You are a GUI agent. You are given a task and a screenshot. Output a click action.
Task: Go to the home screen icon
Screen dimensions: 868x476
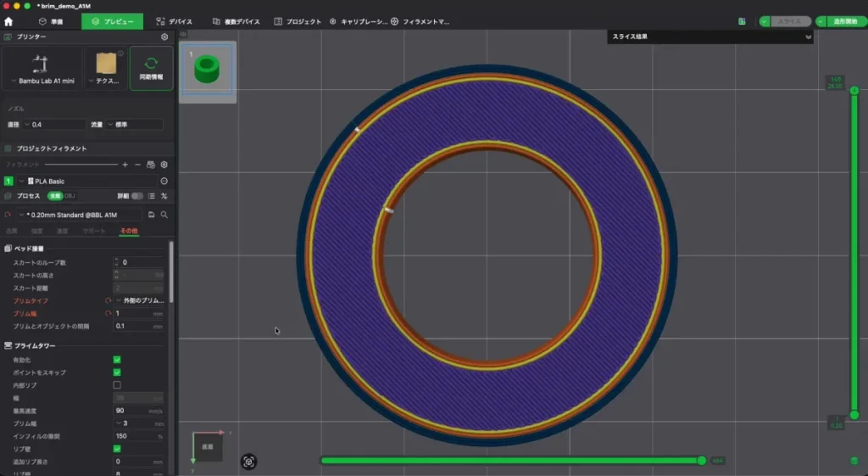coord(8,21)
